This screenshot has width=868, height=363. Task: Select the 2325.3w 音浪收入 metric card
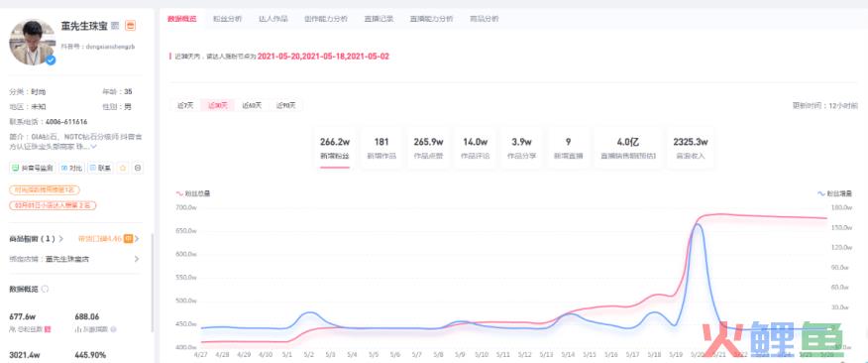[x=690, y=148]
